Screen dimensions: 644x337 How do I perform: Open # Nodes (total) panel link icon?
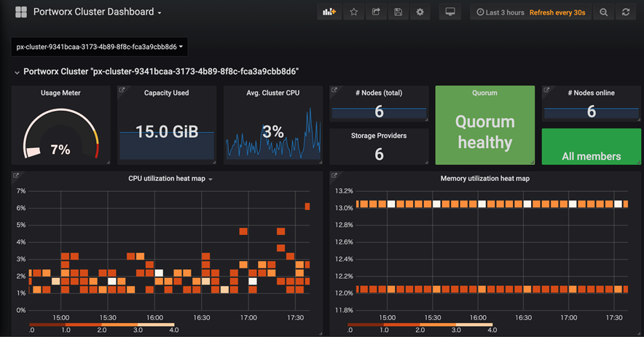tap(334, 90)
